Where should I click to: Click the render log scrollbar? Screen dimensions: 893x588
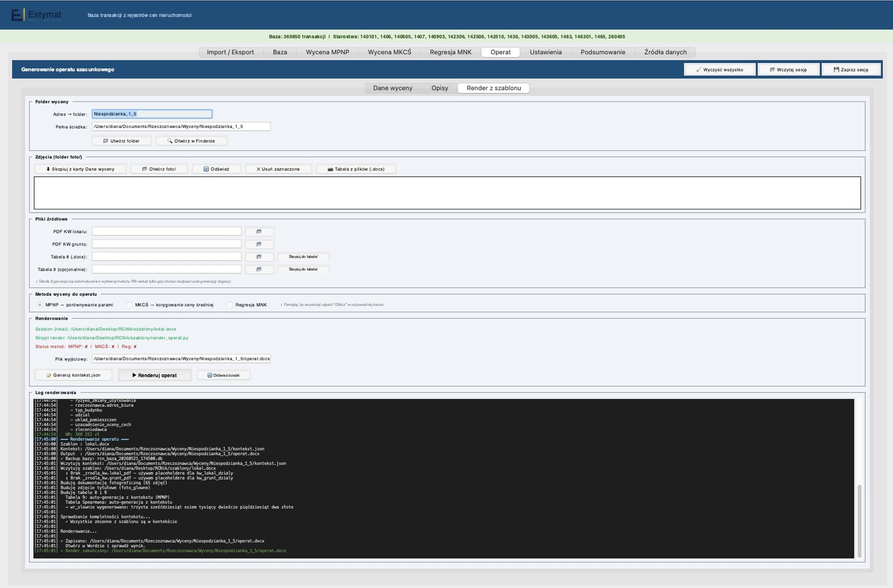pos(859,522)
